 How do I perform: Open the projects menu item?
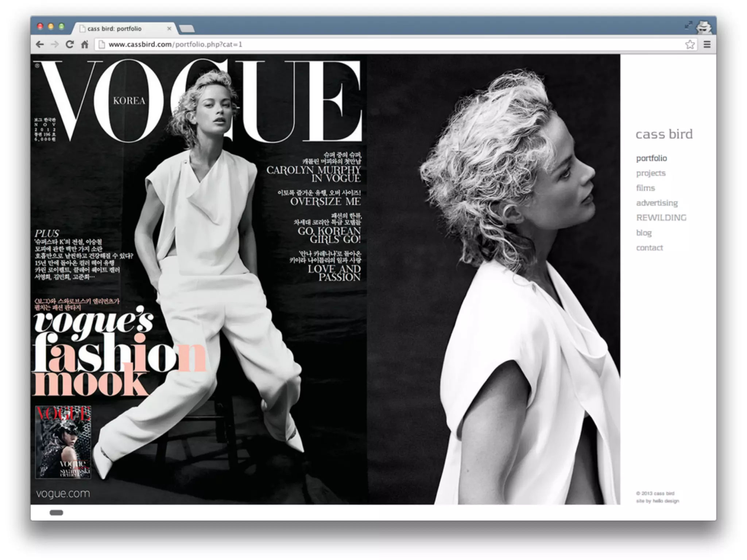(651, 173)
